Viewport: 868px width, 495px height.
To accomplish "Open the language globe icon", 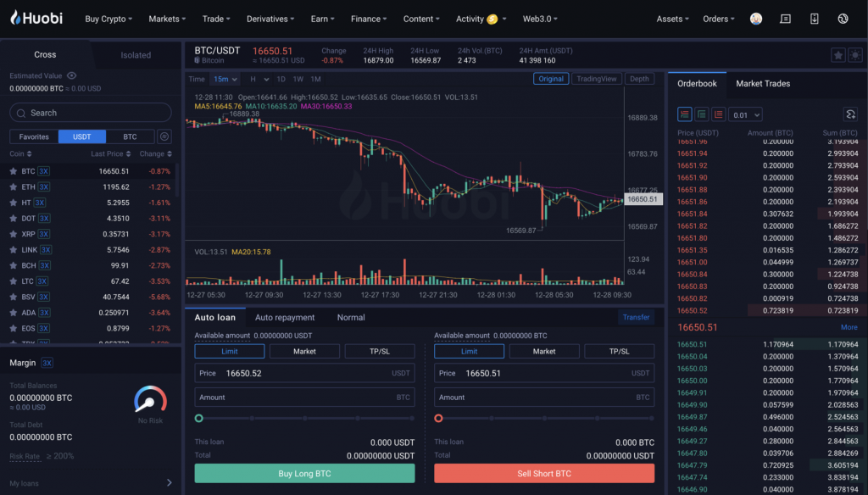I will 843,19.
